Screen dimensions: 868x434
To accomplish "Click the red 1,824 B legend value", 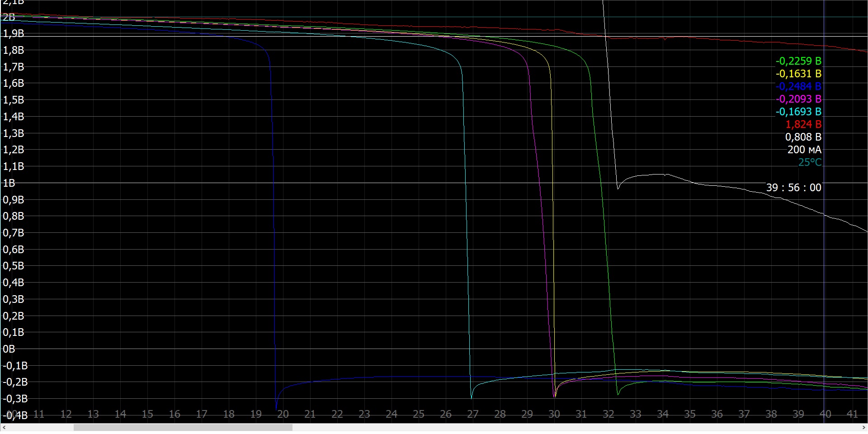I will pos(803,124).
